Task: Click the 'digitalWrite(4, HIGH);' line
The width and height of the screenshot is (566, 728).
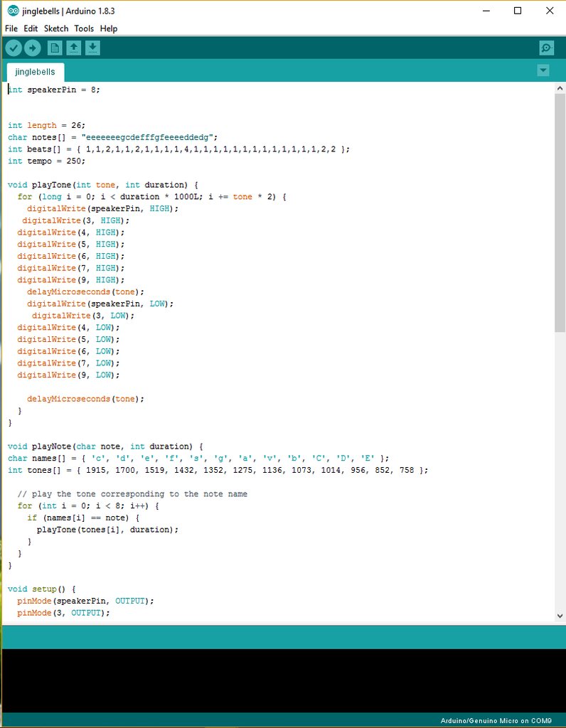Action: click(x=71, y=232)
